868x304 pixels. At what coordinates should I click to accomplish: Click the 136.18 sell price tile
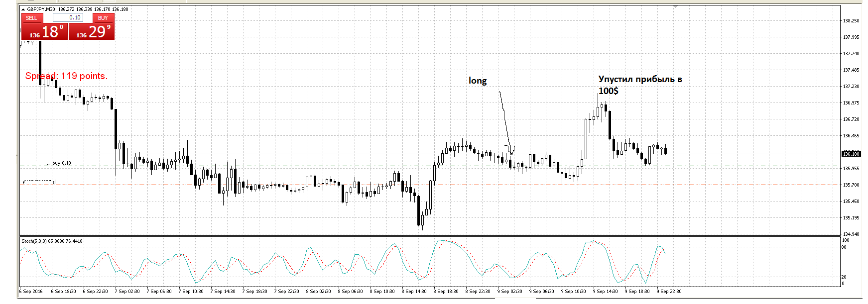pos(44,32)
